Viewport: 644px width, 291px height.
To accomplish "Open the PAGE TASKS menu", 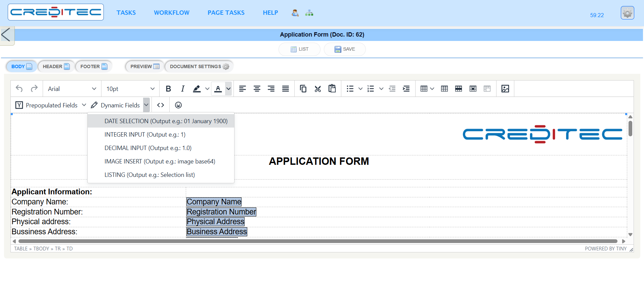I will coord(226,13).
